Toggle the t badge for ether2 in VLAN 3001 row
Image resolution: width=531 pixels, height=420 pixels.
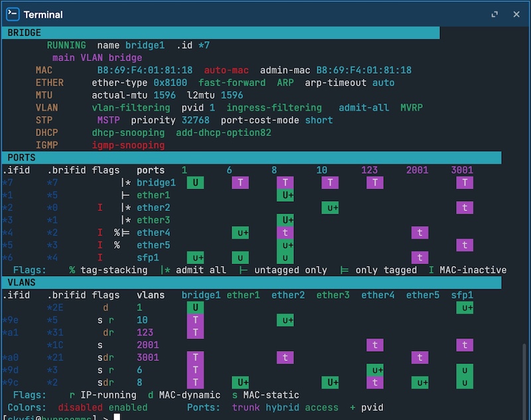tap(285, 358)
